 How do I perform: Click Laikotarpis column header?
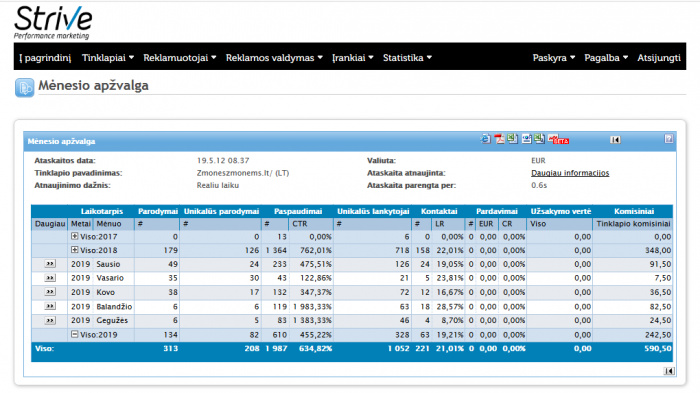pos(101,211)
